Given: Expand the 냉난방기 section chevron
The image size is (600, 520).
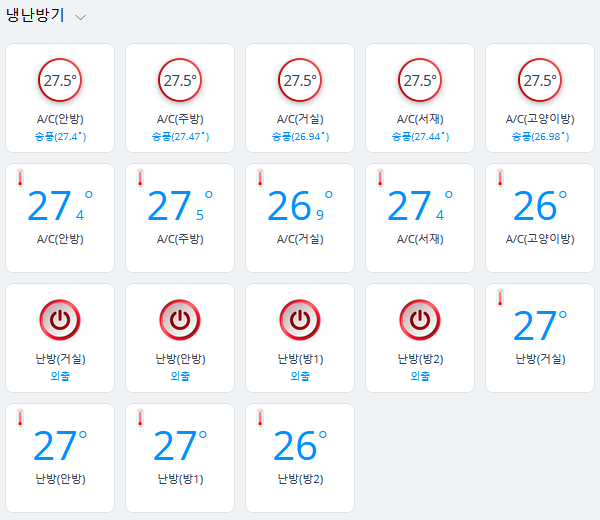Looking at the screenshot, I should [x=80, y=17].
